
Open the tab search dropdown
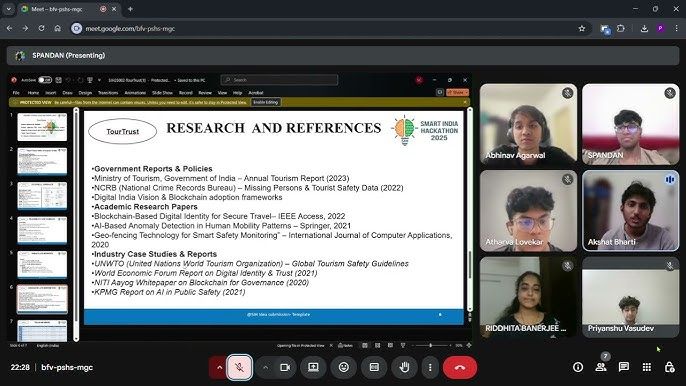8,9
